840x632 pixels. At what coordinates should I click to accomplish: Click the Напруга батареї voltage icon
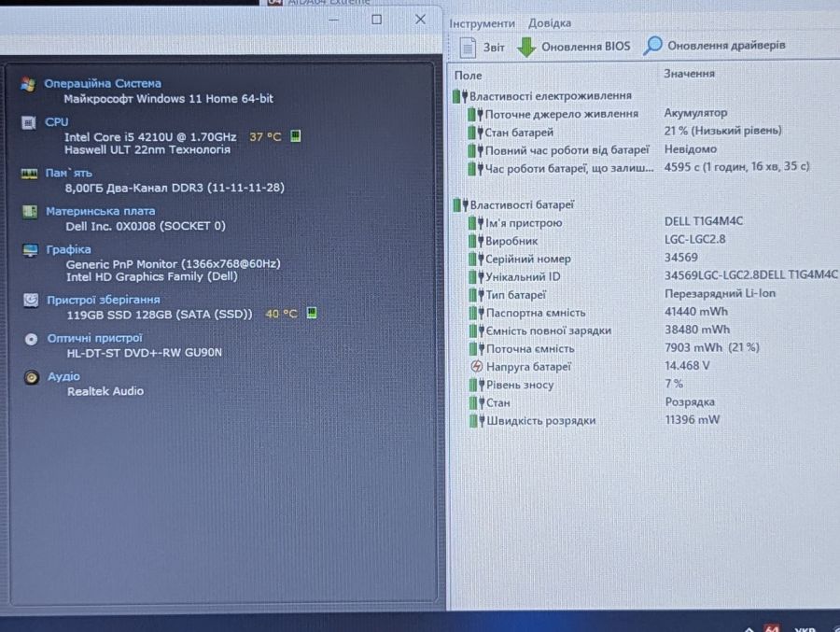click(476, 366)
